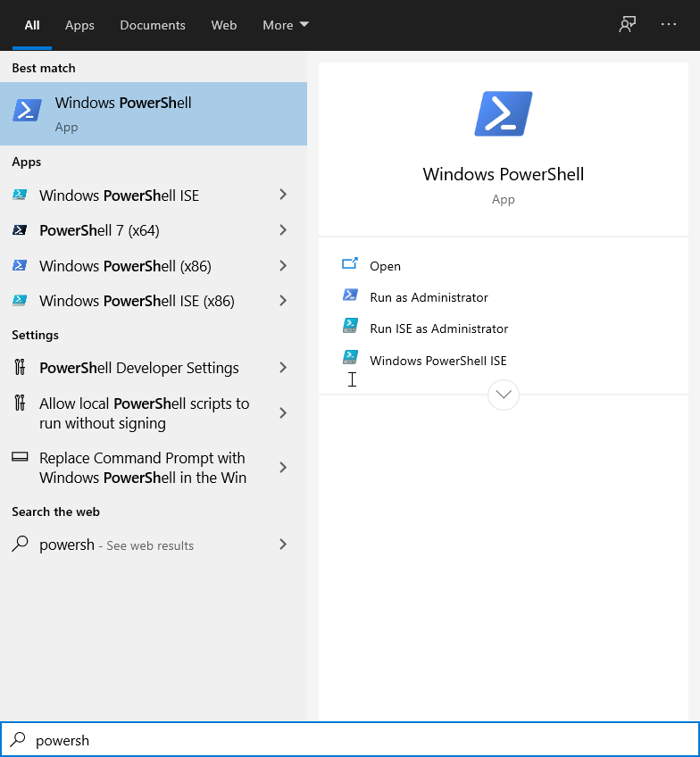Image resolution: width=700 pixels, height=757 pixels.
Task: Open the three-dot options menu
Action: 669,25
